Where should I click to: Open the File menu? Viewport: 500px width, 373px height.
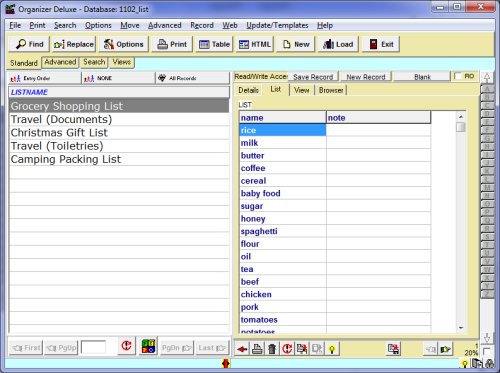coord(15,25)
